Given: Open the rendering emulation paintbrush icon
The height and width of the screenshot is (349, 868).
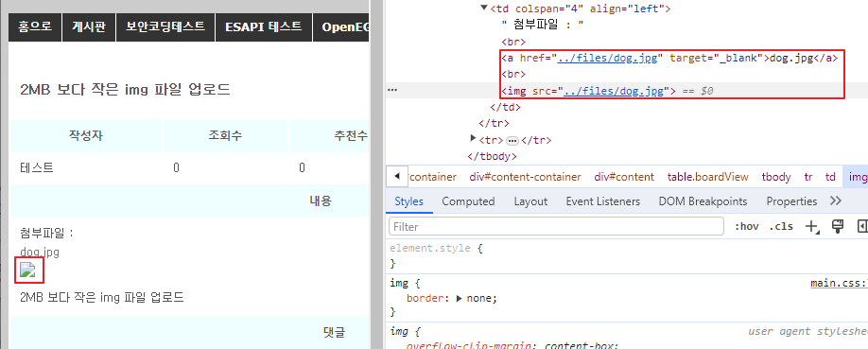Looking at the screenshot, I should tap(838, 226).
